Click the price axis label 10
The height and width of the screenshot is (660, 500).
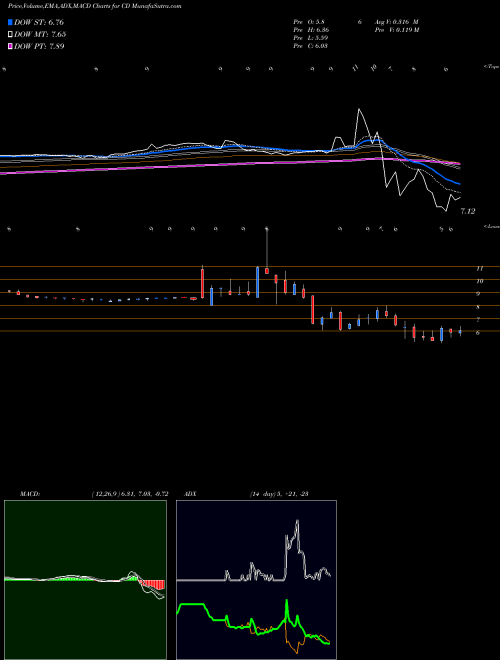coord(479,281)
